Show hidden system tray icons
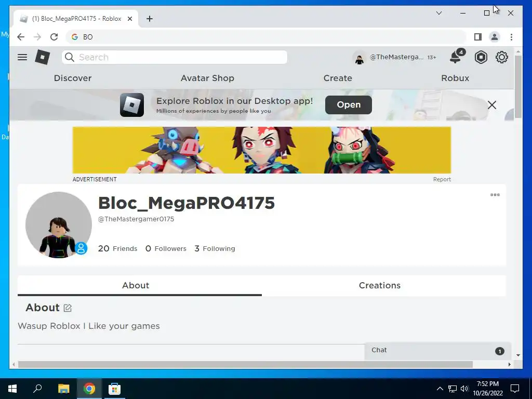The width and height of the screenshot is (532, 399). [x=440, y=389]
